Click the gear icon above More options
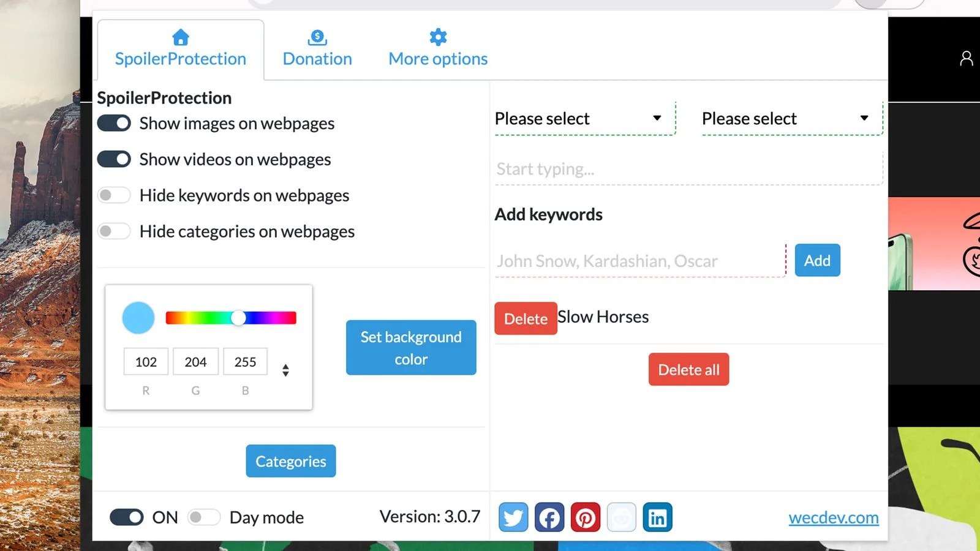The height and width of the screenshot is (551, 980). (x=438, y=37)
